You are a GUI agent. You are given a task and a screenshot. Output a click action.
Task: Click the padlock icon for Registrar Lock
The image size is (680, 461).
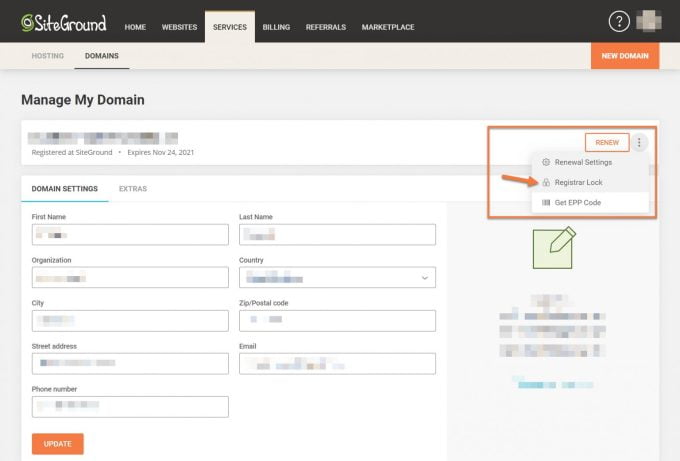pos(545,182)
